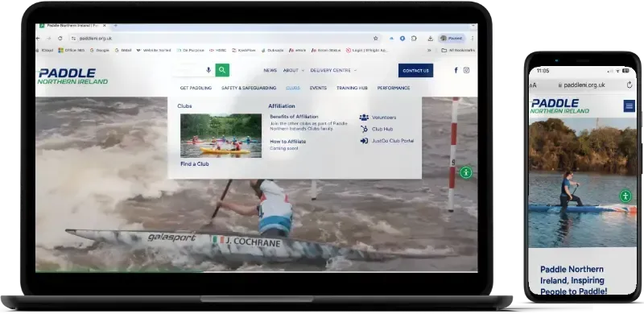The width and height of the screenshot is (644, 314).
Task: Open the JustGo Club Portal link
Action: 393,141
